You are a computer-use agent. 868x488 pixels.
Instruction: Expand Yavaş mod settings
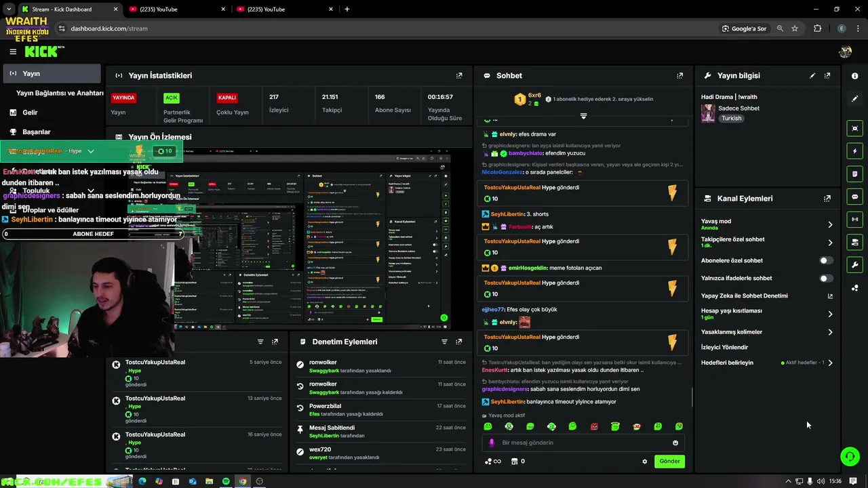tap(830, 224)
